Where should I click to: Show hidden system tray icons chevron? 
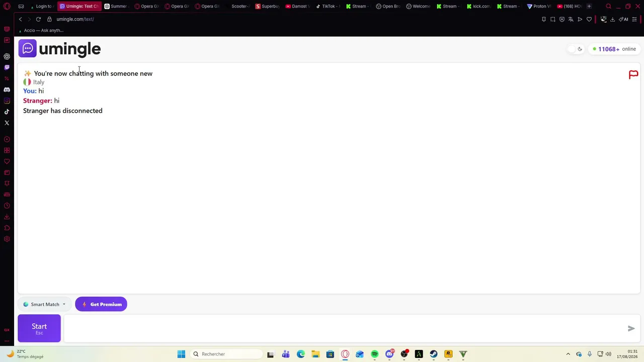pos(568,354)
